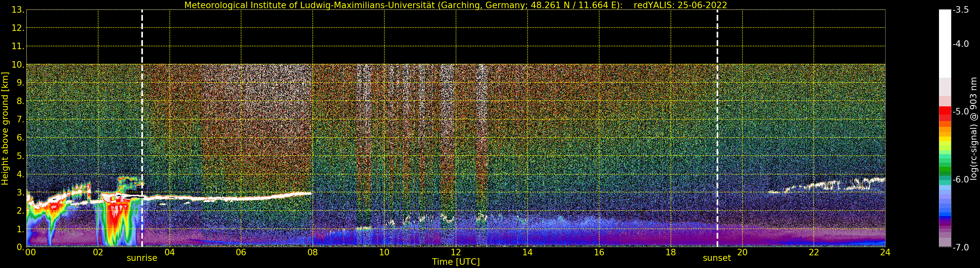Click the '02' time axis tick label
980x268 pixels.
[x=98, y=252]
